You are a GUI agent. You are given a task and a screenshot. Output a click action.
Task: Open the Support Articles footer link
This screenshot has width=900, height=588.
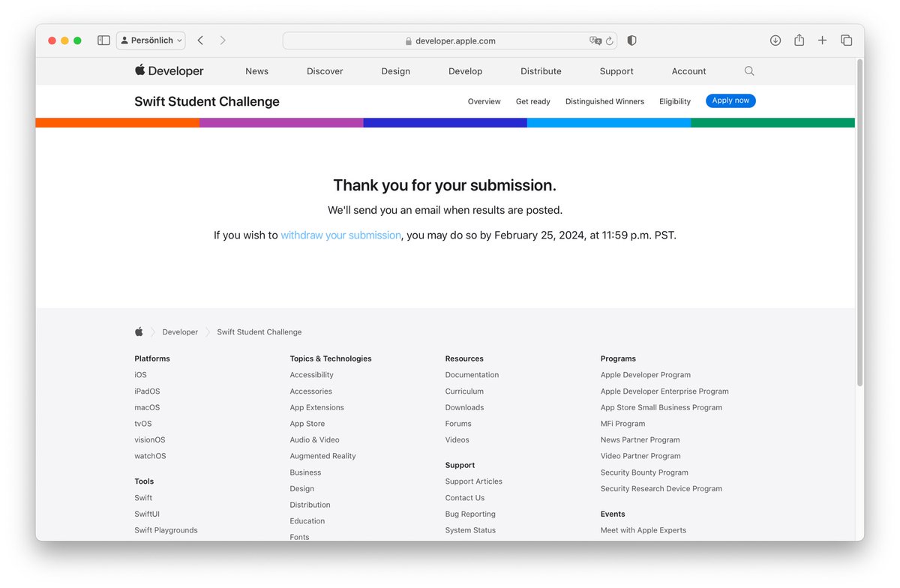(x=474, y=481)
